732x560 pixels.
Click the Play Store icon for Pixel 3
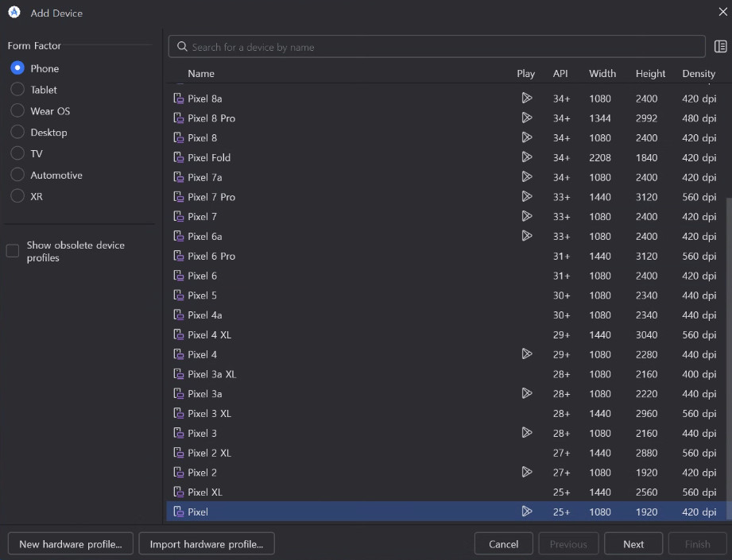pos(527,433)
